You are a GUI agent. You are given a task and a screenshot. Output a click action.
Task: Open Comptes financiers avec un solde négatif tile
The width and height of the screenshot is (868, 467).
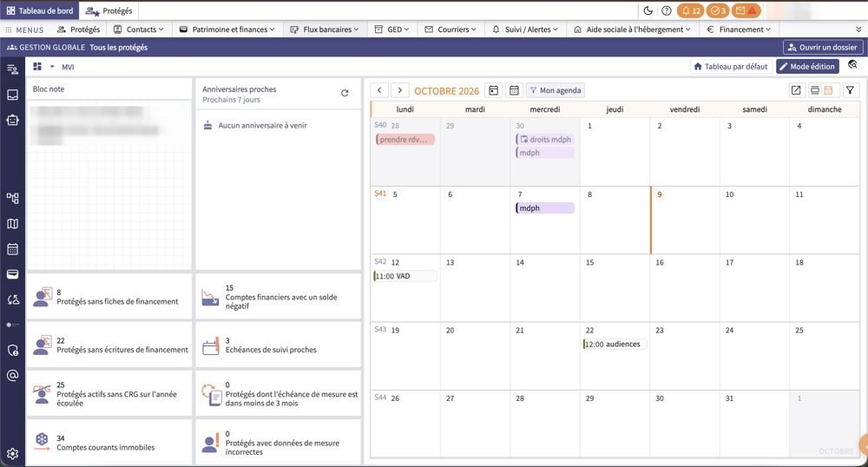279,297
